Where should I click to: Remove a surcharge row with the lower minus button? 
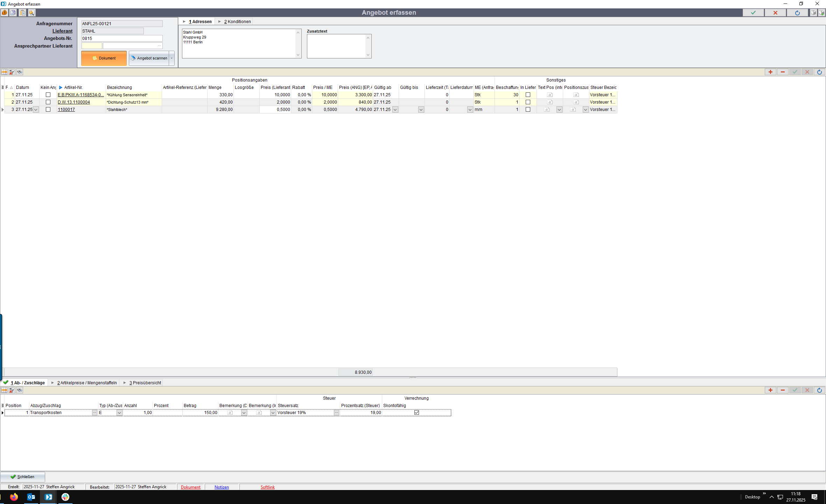coord(783,390)
